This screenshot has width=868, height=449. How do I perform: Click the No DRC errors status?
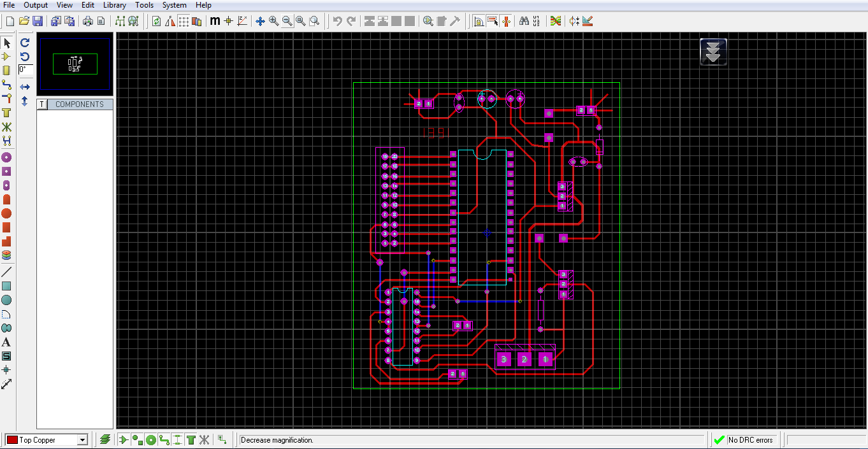pos(744,440)
